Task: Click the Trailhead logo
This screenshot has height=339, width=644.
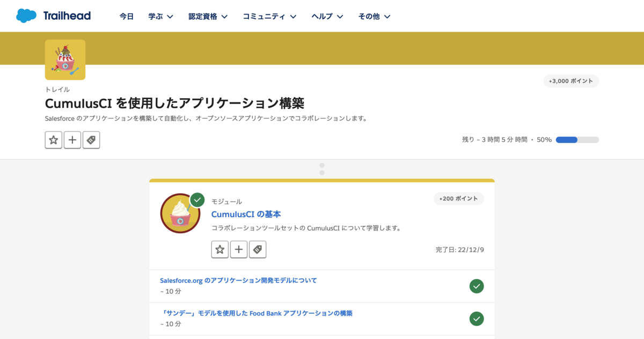Action: [53, 16]
